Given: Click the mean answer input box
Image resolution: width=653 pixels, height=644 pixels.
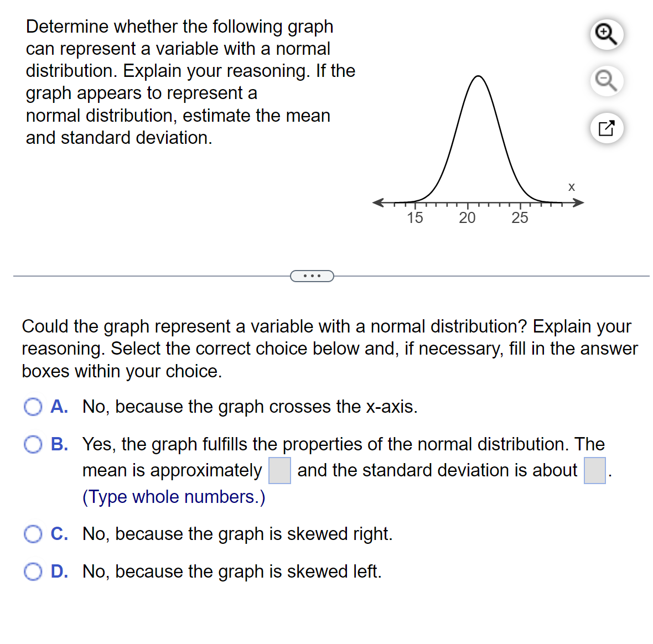Looking at the screenshot, I should [x=279, y=471].
